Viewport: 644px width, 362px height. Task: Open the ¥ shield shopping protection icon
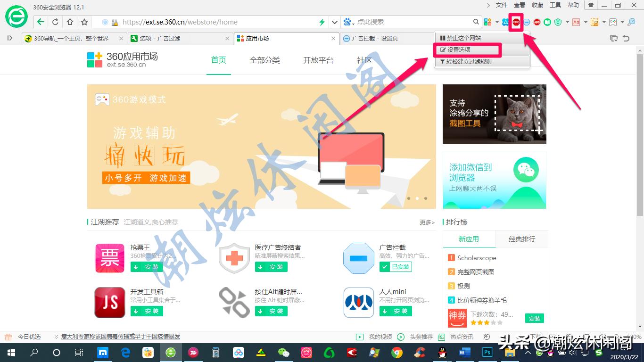point(557,22)
